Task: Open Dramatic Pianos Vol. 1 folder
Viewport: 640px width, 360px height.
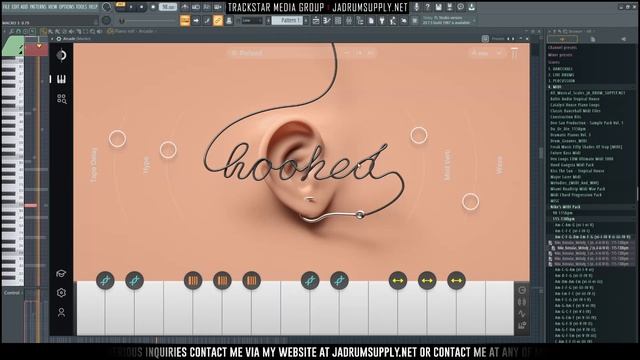Action: (x=570, y=135)
